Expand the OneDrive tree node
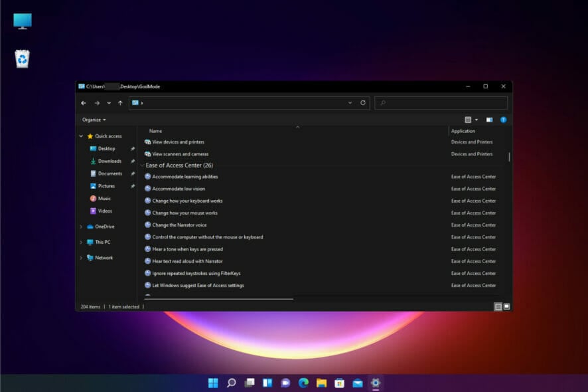 81,227
